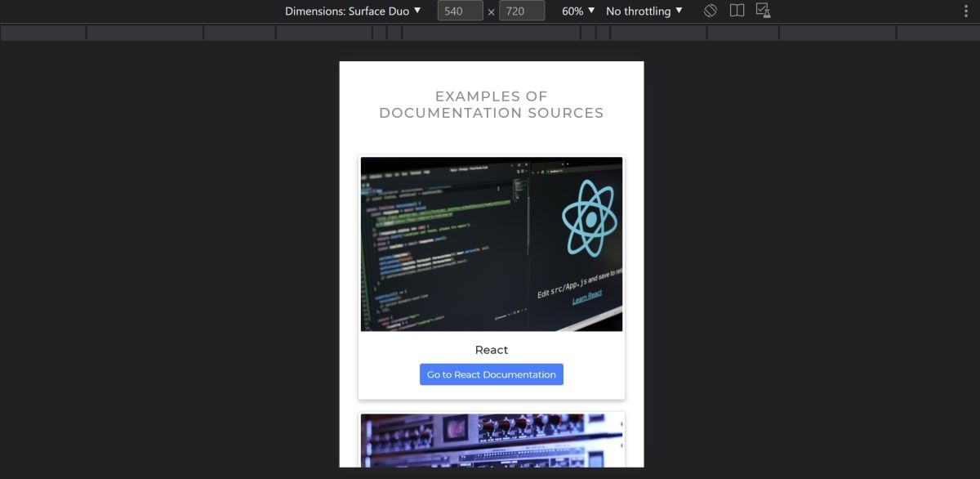Select the React card title text
Viewport: 980px width, 479px height.
(x=491, y=349)
